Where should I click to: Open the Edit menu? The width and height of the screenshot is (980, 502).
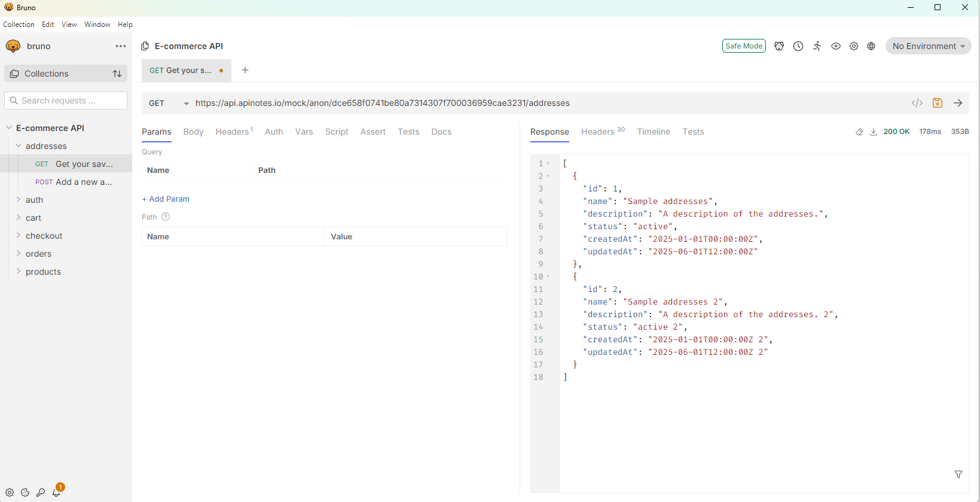tap(48, 25)
